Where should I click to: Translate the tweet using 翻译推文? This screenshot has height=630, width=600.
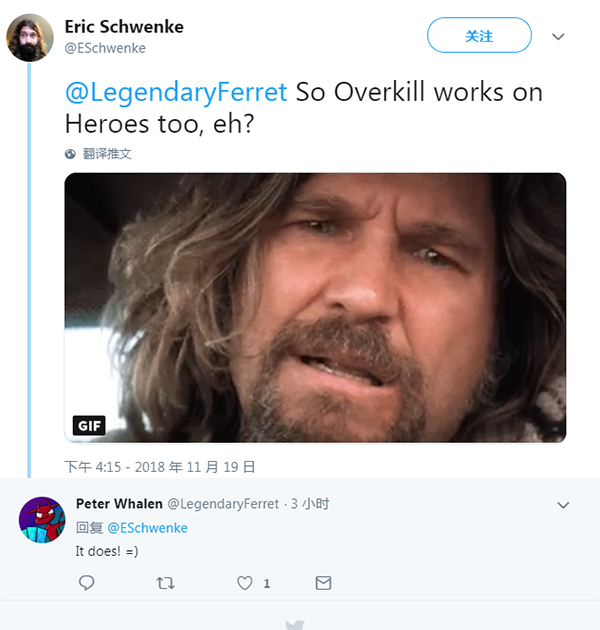pyautogui.click(x=107, y=154)
